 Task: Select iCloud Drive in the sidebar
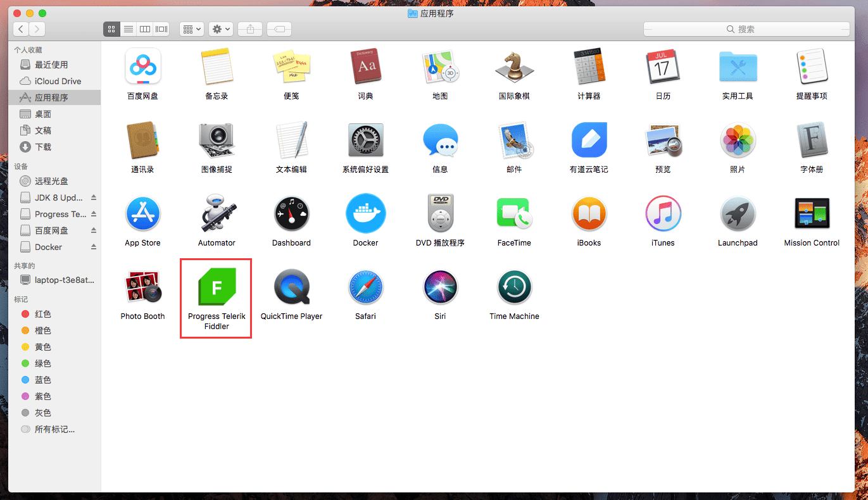click(x=54, y=81)
